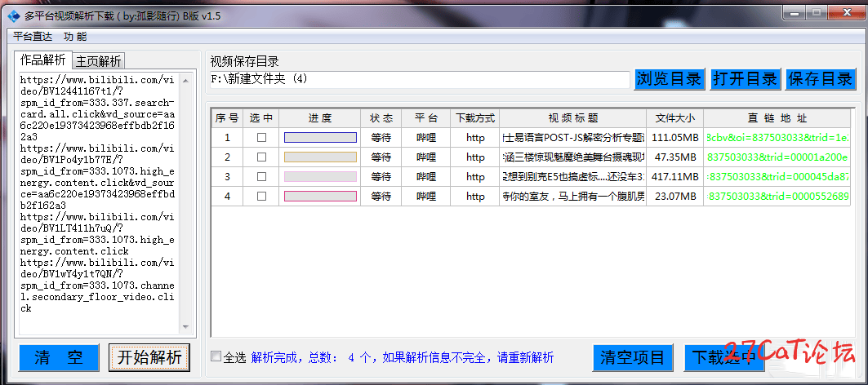This screenshot has height=385, width=868.
Task: Click the direct link with trid=000045da87
Action: [777, 177]
